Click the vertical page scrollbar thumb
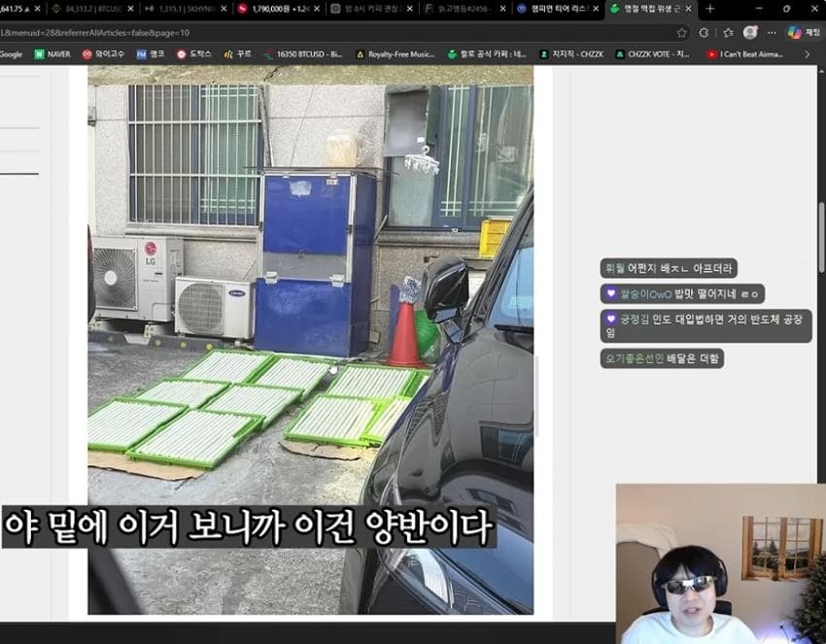The width and height of the screenshot is (826, 644). tap(822, 237)
